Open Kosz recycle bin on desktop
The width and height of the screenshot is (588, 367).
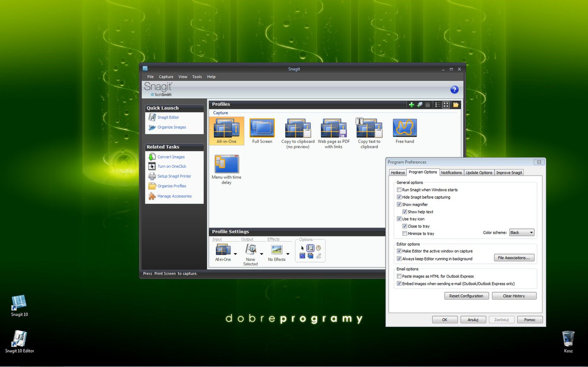pyautogui.click(x=568, y=342)
